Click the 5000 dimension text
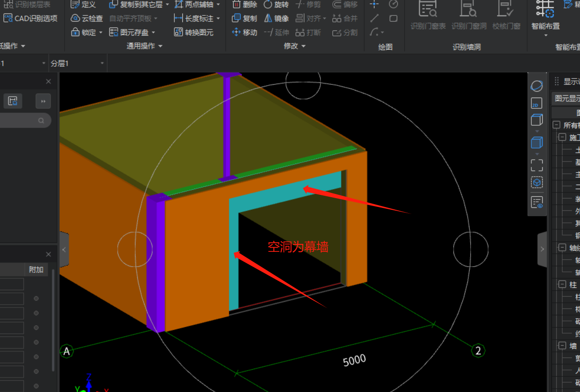This screenshot has height=392, width=580. [354, 360]
